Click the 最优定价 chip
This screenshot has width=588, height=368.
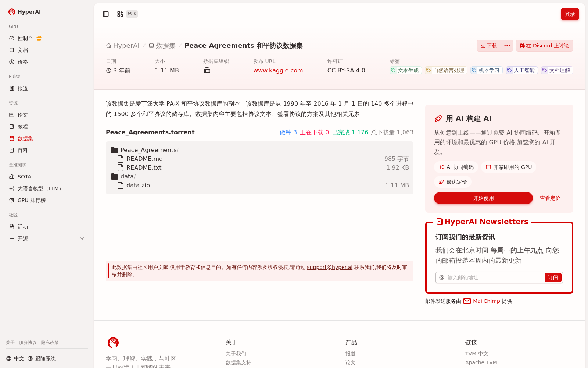453,182
